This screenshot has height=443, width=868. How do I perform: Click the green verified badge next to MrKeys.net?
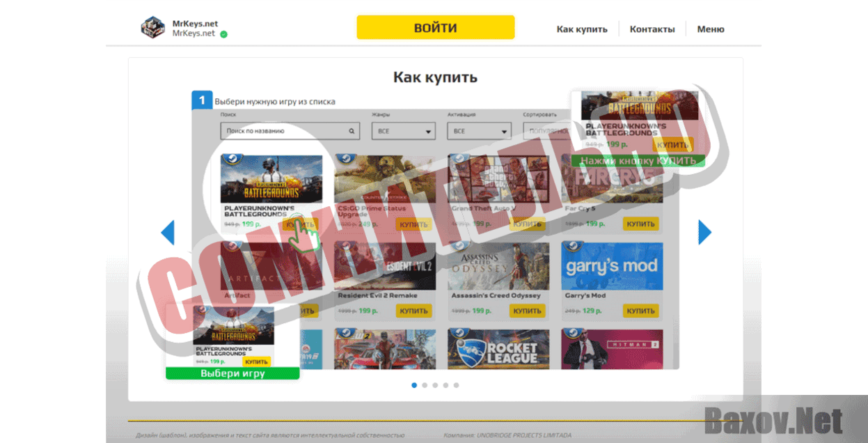[223, 33]
